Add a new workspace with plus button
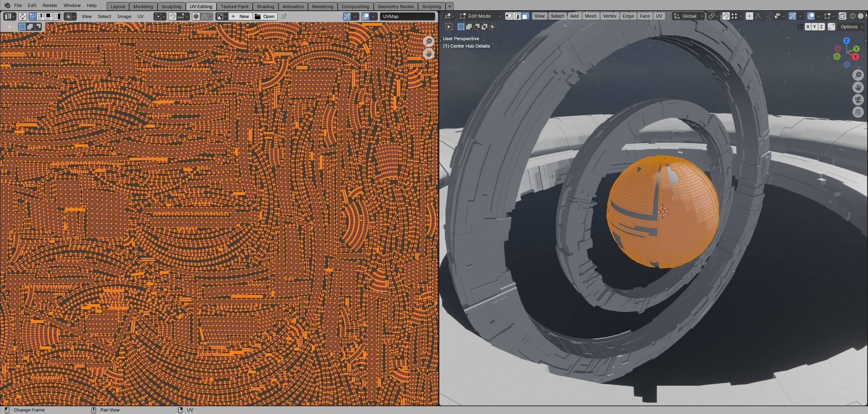Viewport: 868px width, 414px height. [x=450, y=6]
